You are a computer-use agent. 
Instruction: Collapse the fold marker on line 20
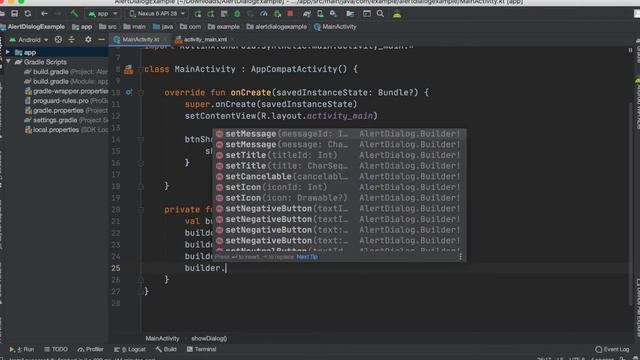coord(140,210)
